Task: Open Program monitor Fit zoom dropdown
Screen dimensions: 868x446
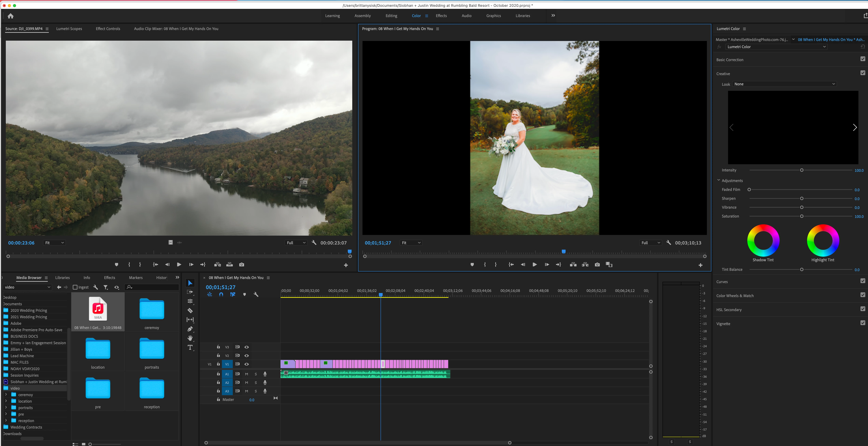Action: tap(411, 243)
